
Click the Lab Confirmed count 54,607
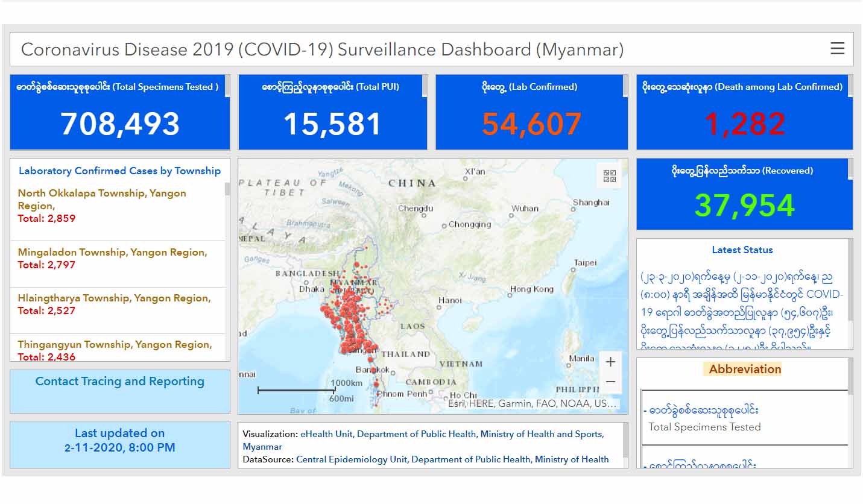531,124
